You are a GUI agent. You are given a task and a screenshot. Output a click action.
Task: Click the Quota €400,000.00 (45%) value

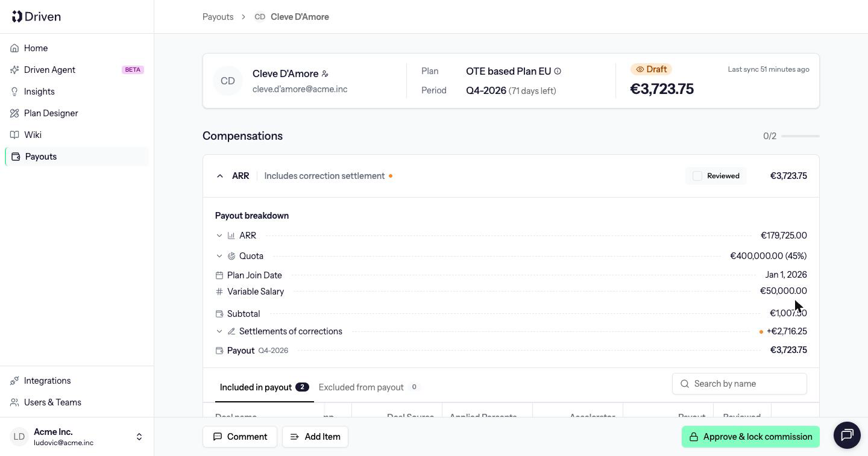click(769, 256)
